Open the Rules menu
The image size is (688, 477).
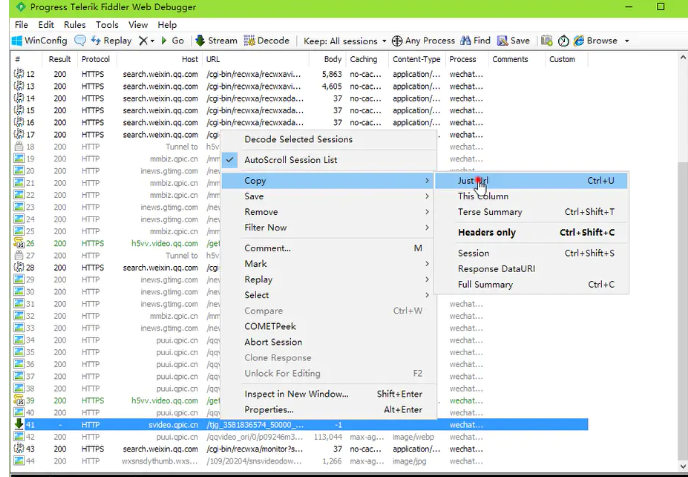click(75, 25)
